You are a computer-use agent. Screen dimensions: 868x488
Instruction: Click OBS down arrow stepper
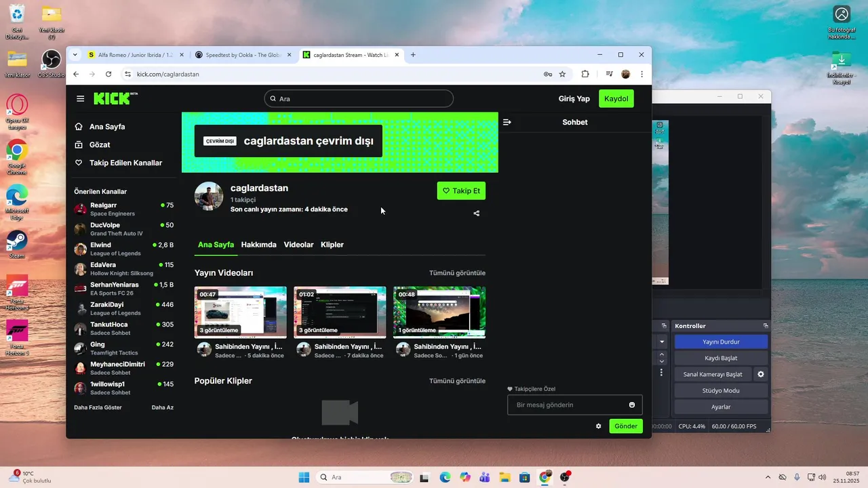[x=662, y=360]
